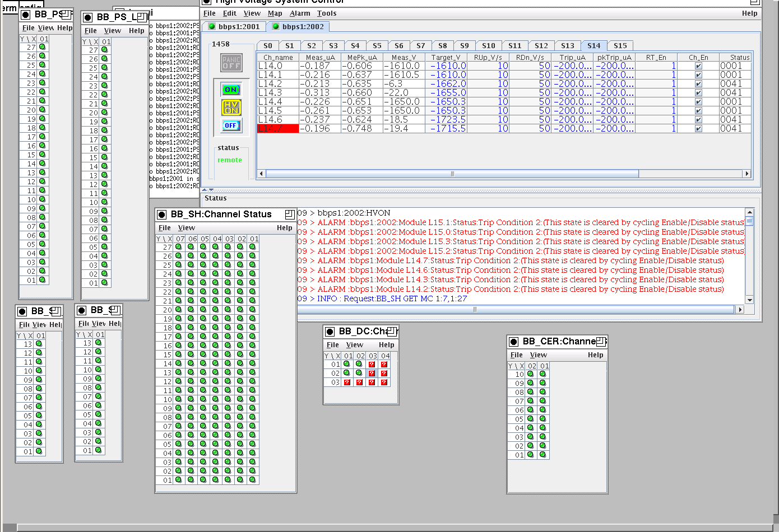Select BB_DC green indicator row 01 column 01

pos(347,364)
